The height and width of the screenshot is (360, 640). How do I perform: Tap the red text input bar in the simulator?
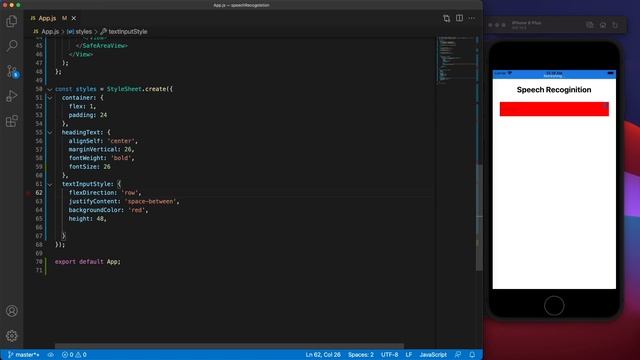click(x=554, y=109)
